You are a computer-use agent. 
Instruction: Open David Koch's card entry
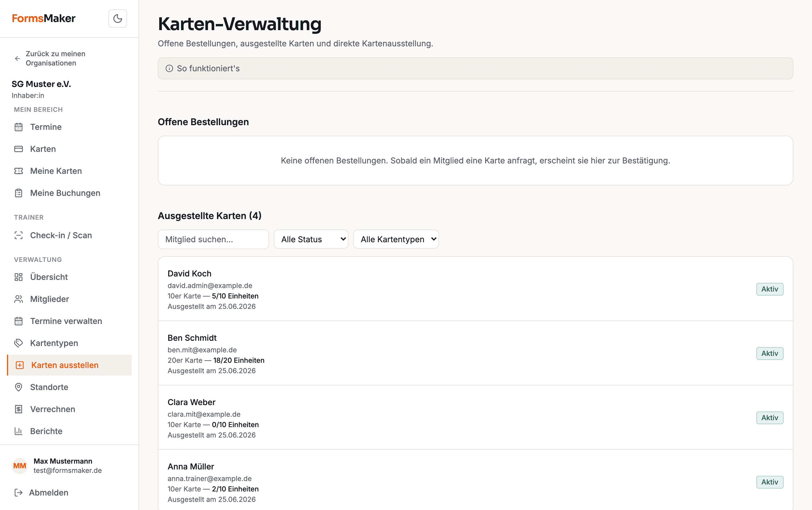(476, 289)
